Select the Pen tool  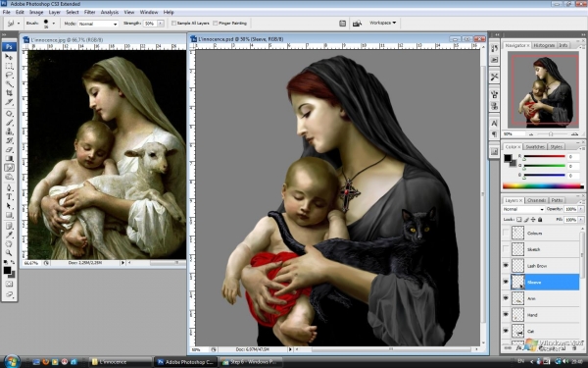click(x=9, y=187)
